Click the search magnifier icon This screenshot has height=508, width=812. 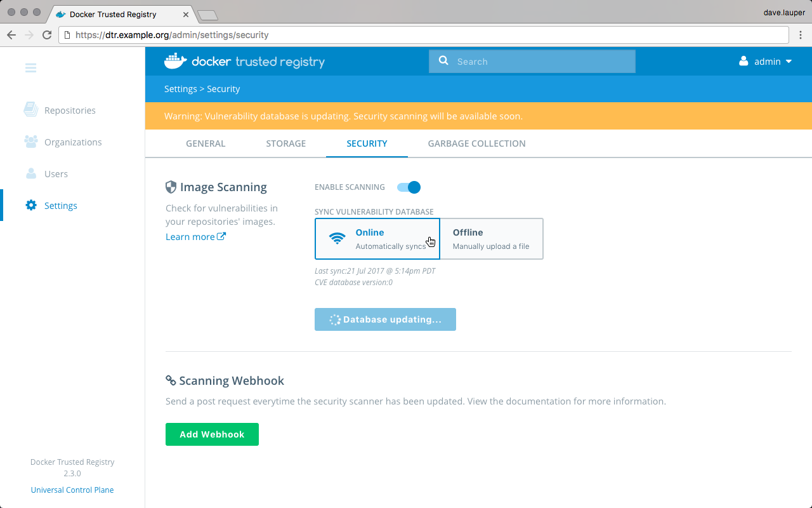pyautogui.click(x=443, y=61)
